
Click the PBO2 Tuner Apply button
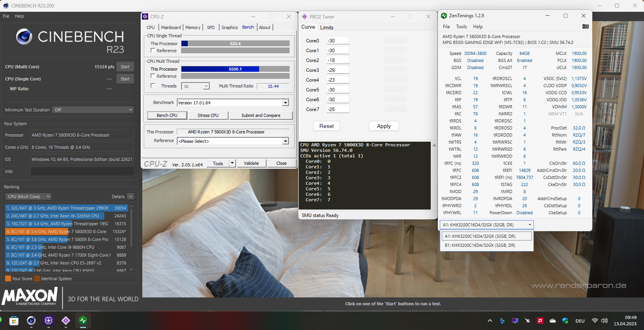click(384, 126)
